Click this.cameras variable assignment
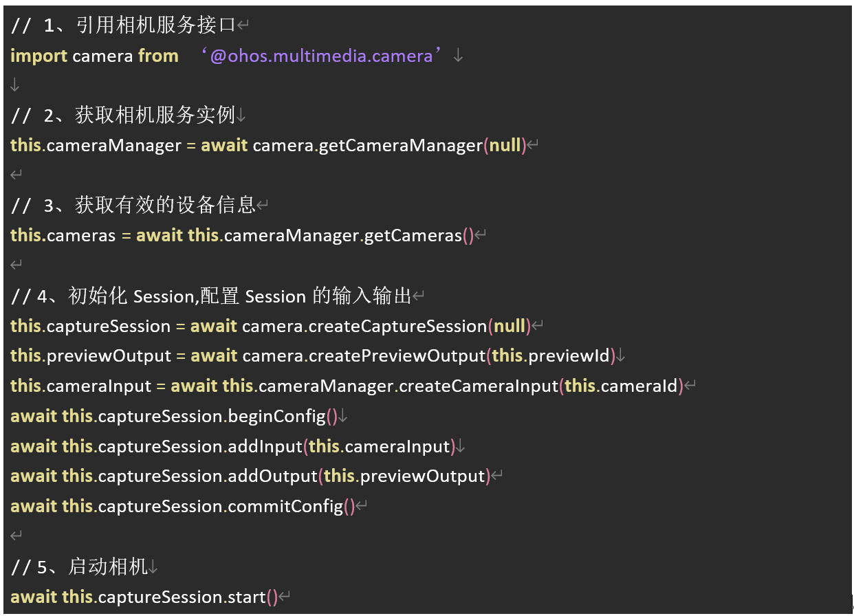 [63, 236]
